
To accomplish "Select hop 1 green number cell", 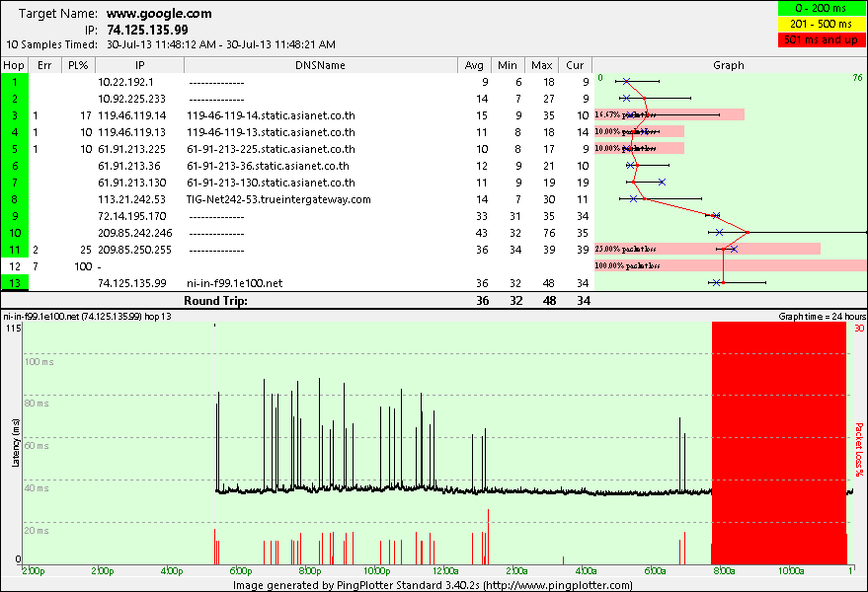I will [x=15, y=83].
